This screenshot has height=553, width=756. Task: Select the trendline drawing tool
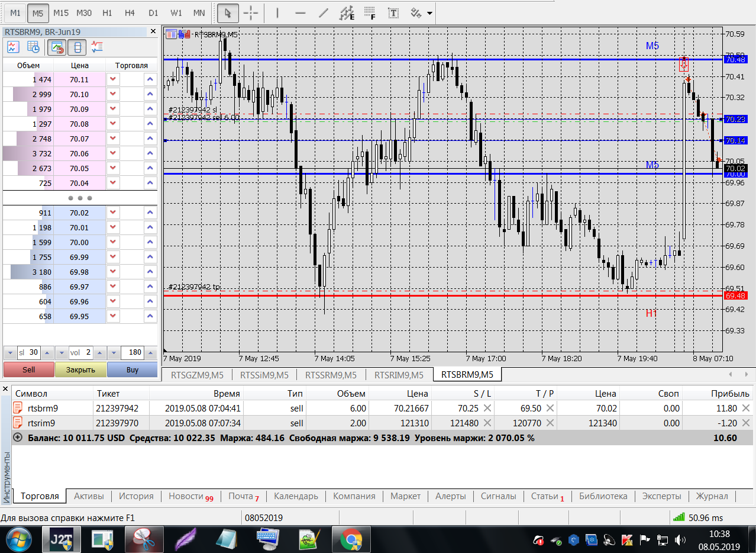tap(324, 12)
